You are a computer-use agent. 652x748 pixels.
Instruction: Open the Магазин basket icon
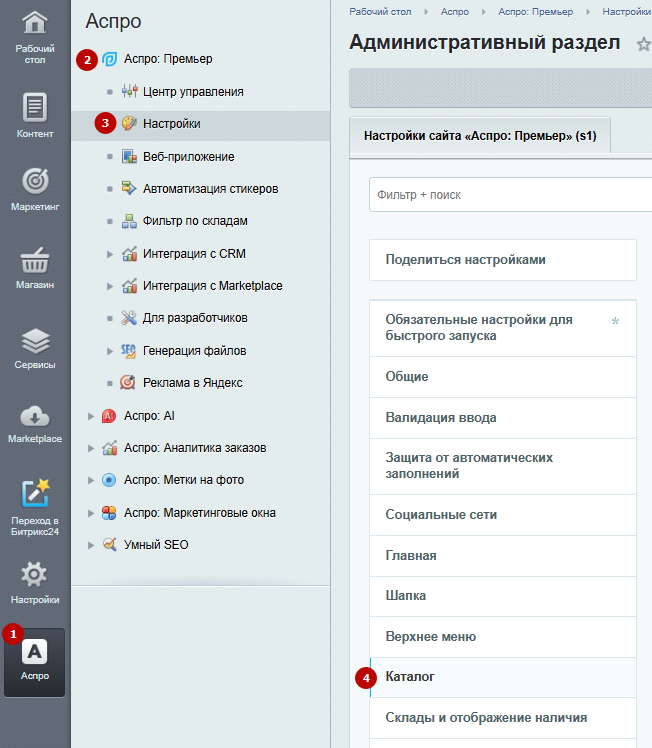35,260
